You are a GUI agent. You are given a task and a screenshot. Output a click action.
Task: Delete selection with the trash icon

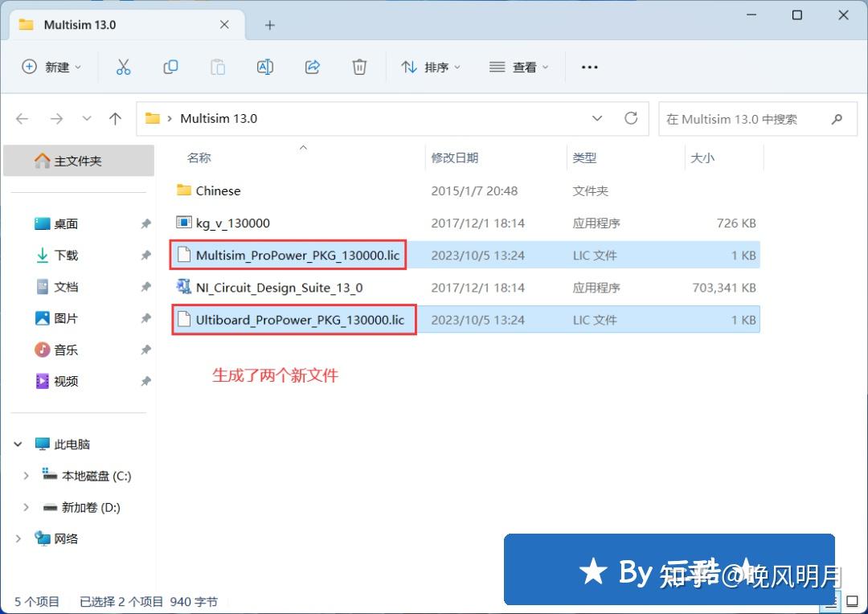click(x=359, y=67)
